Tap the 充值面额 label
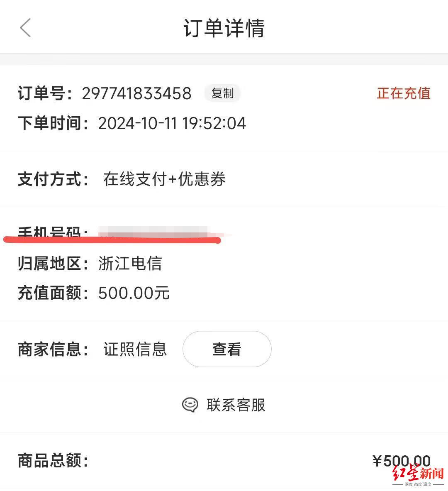 [53, 293]
